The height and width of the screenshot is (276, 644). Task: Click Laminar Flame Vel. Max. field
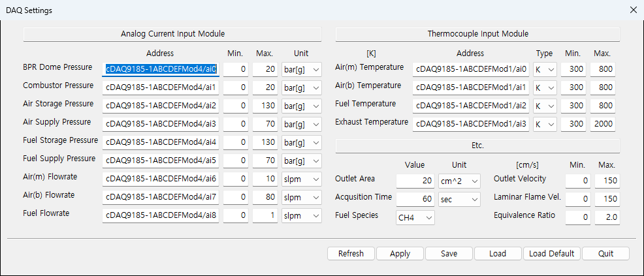[607, 199]
